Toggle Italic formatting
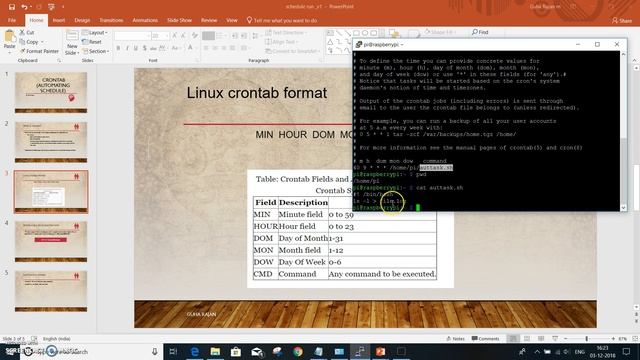The width and height of the screenshot is (640, 360). [127, 48]
